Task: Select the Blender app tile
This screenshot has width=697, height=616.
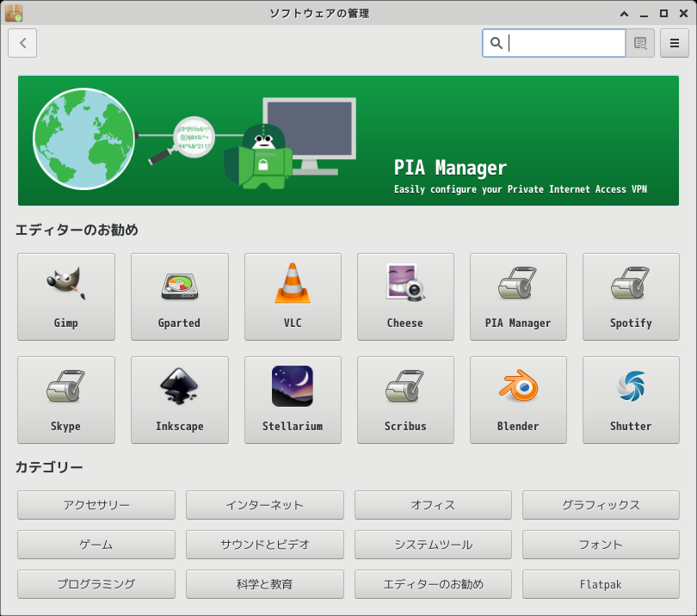Action: 518,400
